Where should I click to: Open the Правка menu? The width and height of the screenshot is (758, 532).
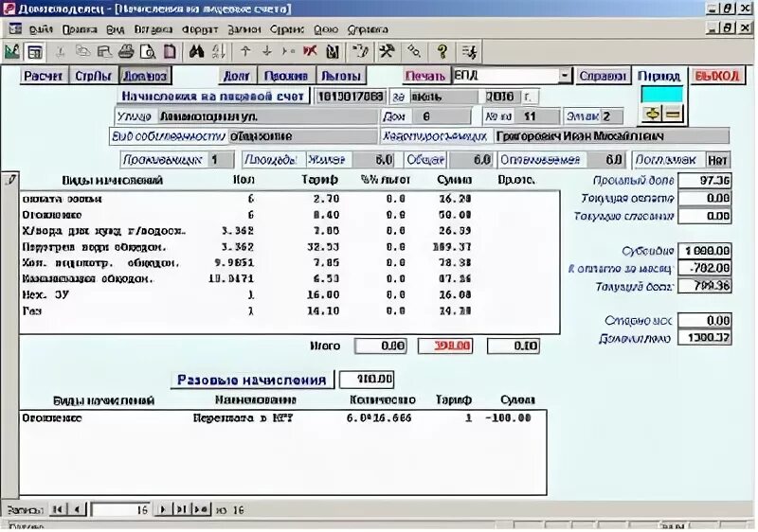pyautogui.click(x=80, y=30)
